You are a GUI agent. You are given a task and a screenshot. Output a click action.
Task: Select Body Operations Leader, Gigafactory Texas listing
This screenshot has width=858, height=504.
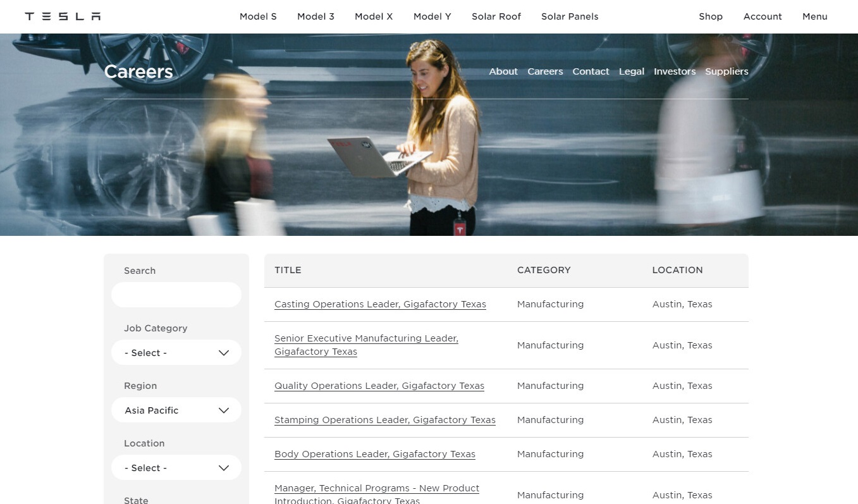[375, 454]
